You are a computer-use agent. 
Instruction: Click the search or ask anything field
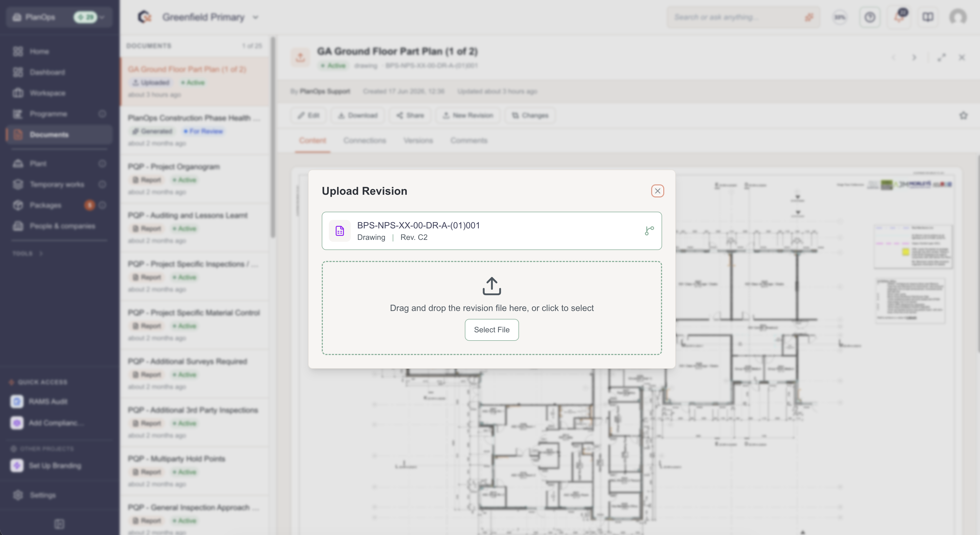(743, 17)
